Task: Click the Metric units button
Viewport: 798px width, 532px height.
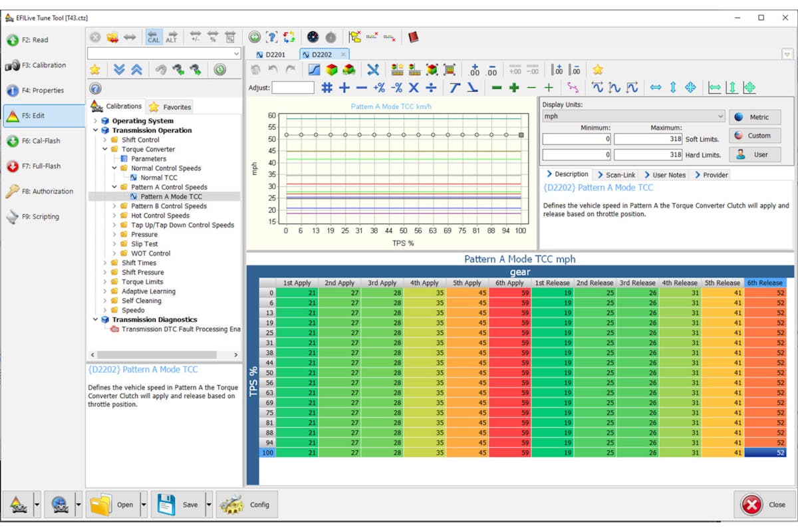Action: [x=753, y=117]
